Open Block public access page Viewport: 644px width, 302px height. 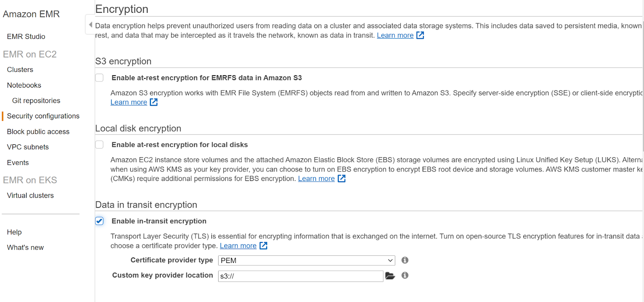click(x=38, y=132)
